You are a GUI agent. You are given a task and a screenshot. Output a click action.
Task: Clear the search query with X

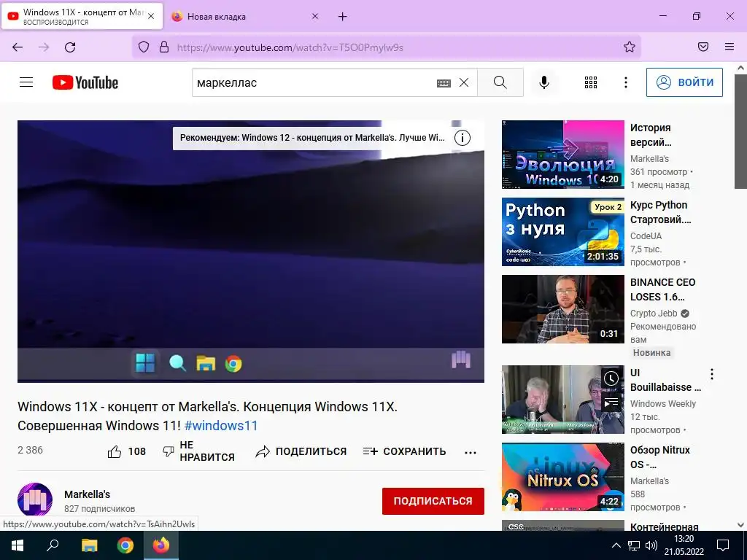click(x=463, y=83)
